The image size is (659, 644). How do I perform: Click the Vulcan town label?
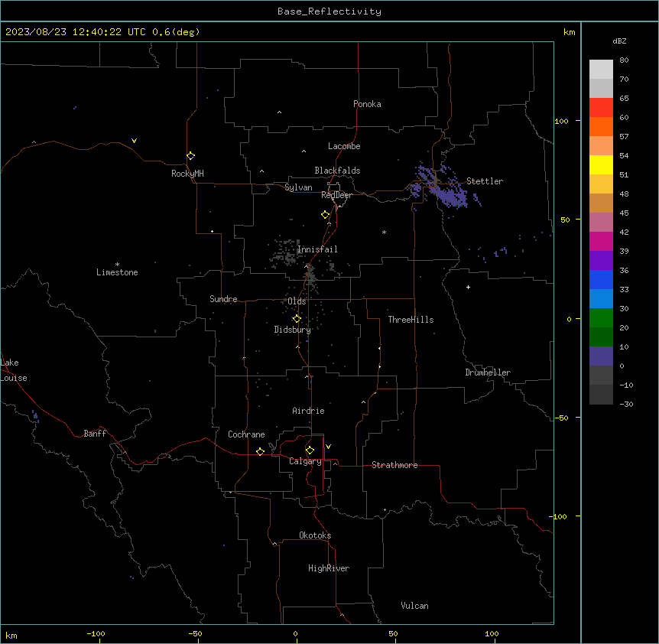point(414,606)
